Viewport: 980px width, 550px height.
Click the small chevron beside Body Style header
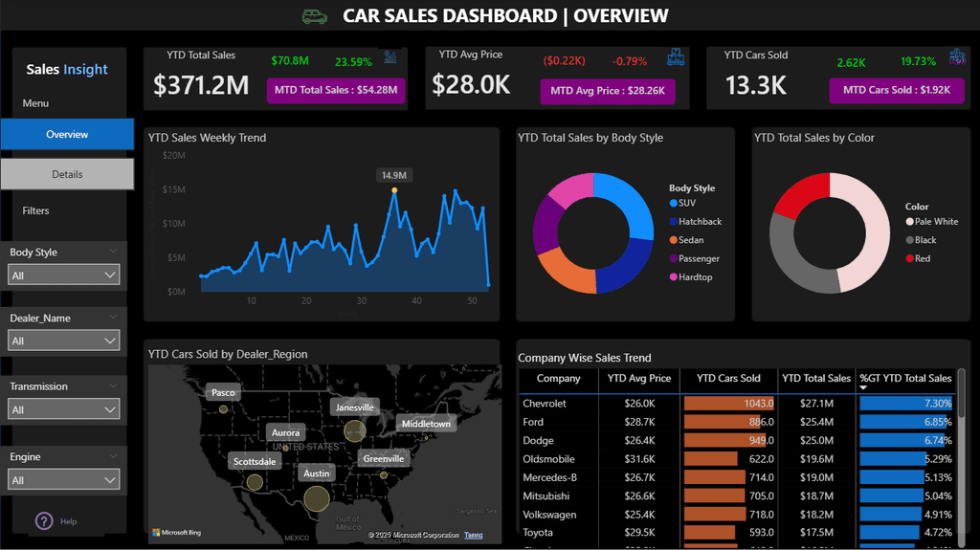pyautogui.click(x=114, y=252)
